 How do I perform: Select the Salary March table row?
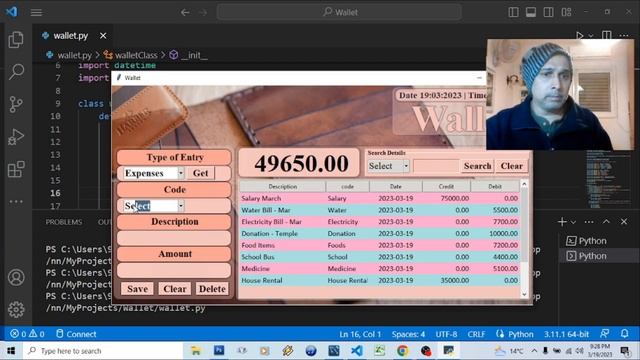pyautogui.click(x=380, y=198)
